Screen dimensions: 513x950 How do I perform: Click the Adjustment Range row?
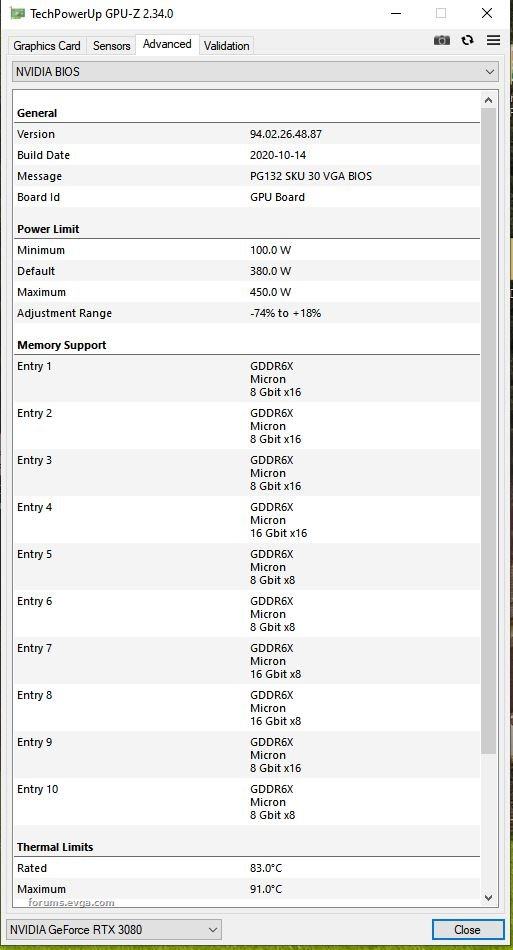tap(247, 313)
